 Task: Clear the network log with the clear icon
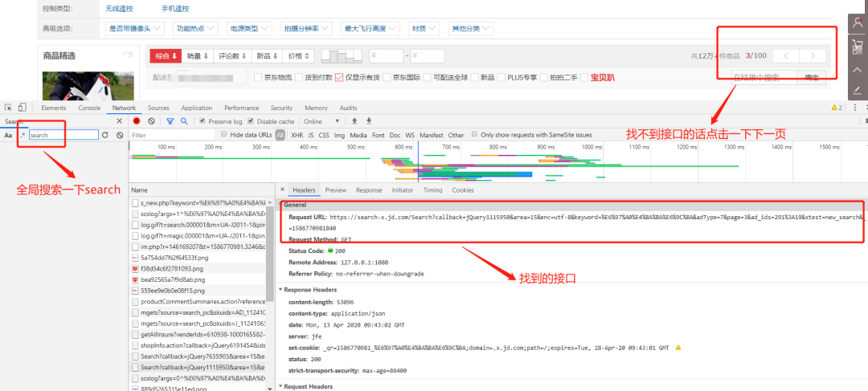tap(152, 121)
